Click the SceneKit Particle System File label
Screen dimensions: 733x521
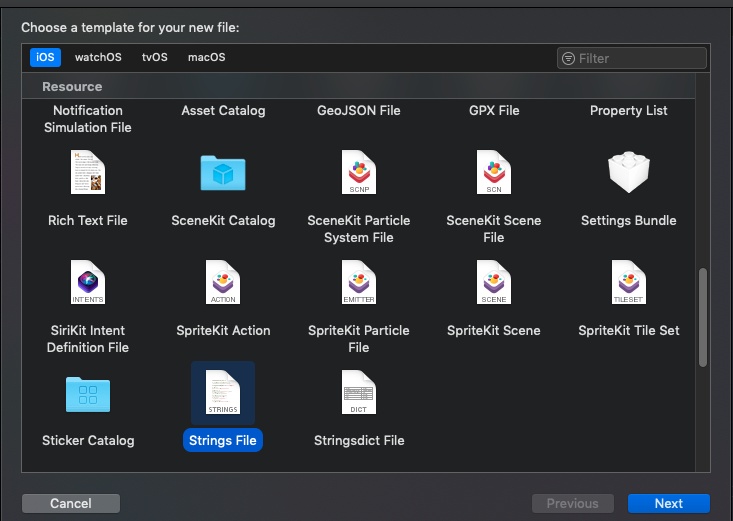coord(359,229)
